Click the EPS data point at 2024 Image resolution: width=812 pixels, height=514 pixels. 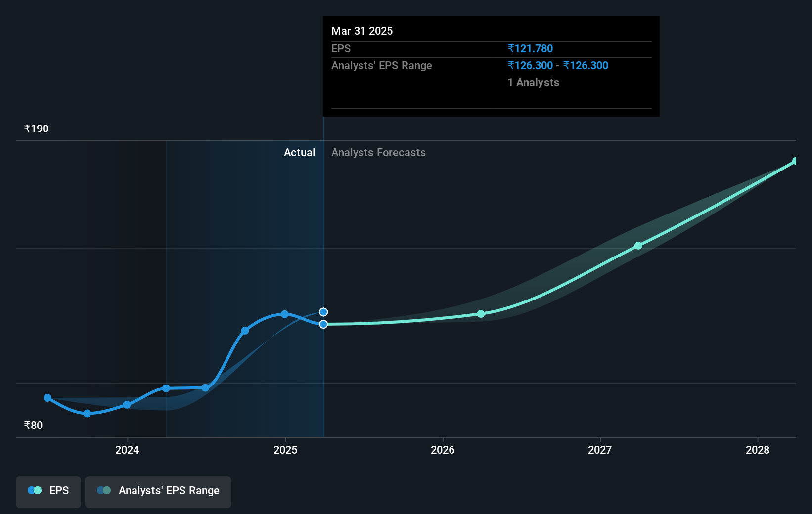(127, 405)
